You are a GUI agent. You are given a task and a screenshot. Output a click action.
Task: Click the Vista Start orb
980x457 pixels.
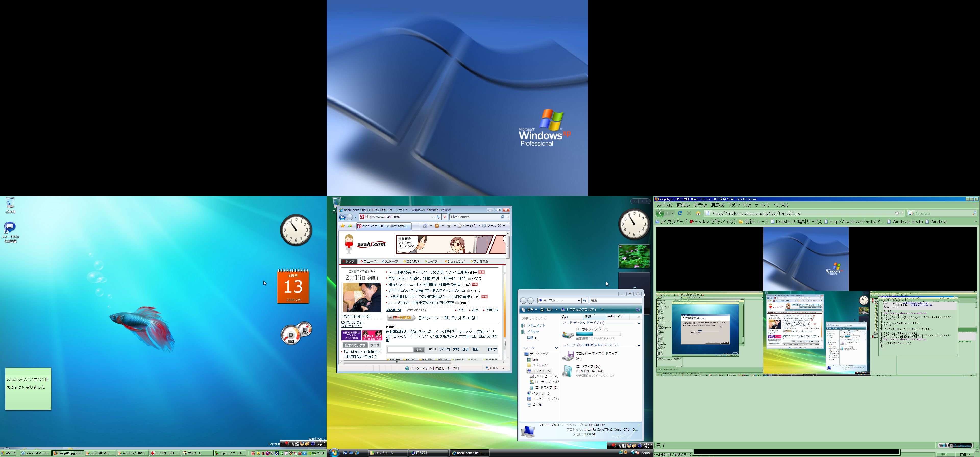[x=334, y=452]
